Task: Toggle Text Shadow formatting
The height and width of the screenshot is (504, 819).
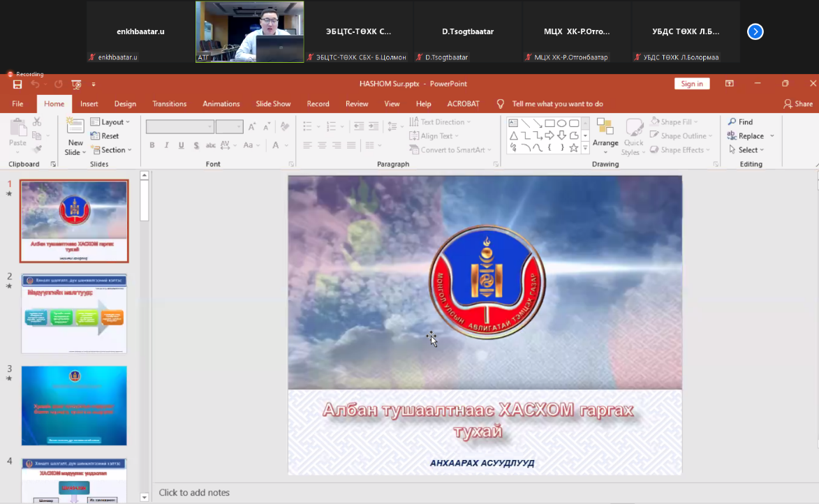Action: (x=196, y=145)
